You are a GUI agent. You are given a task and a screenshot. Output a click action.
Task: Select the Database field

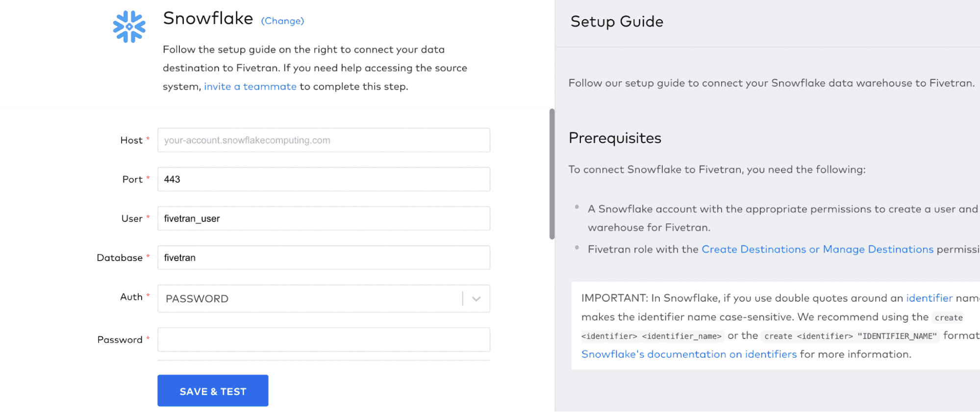coord(324,258)
